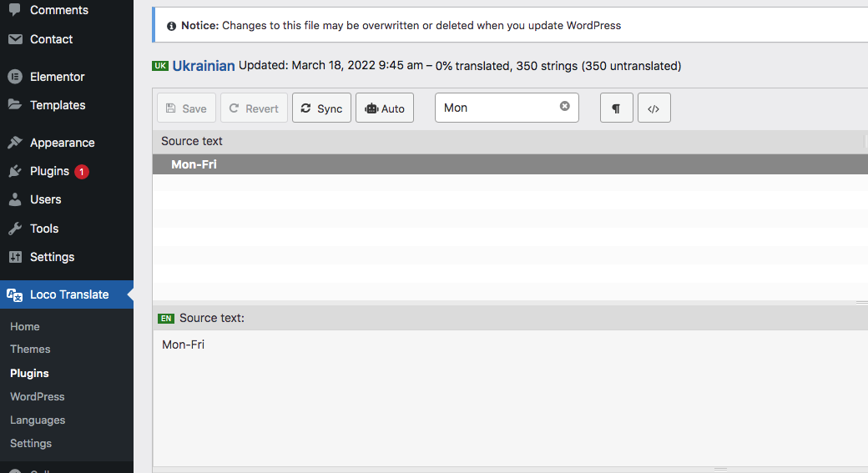This screenshot has height=473, width=868.
Task: Click the Settings sliders icon
Action: [x=15, y=257]
